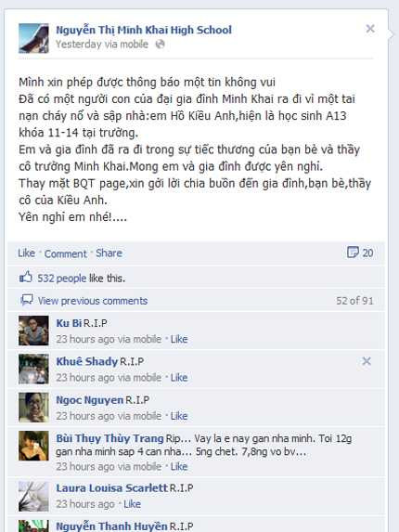Open Bùi Thụy Thùy Trang's profile picture

33,446
